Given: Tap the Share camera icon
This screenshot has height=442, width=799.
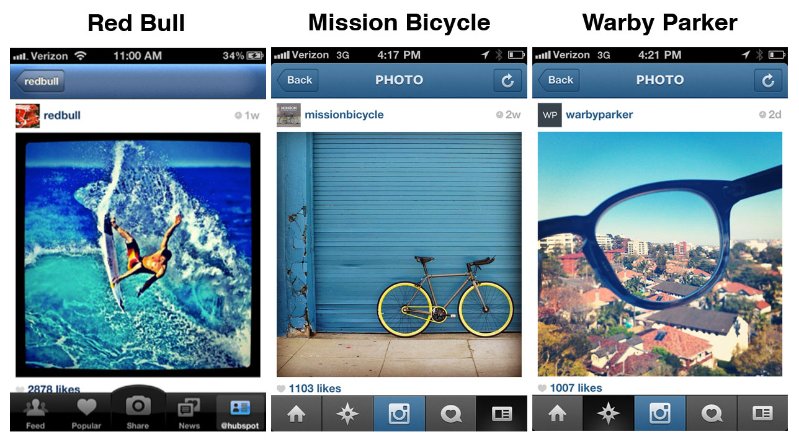Looking at the screenshot, I should click(138, 410).
